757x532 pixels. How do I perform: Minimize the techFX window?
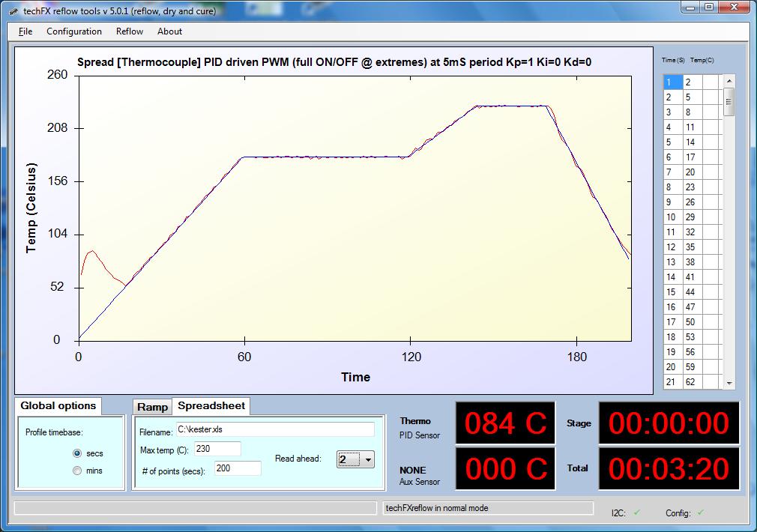click(691, 7)
